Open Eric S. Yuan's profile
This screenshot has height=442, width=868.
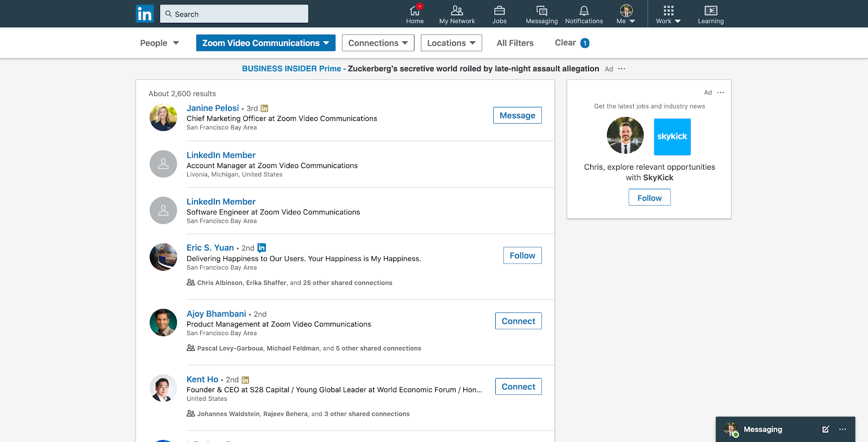pos(210,248)
